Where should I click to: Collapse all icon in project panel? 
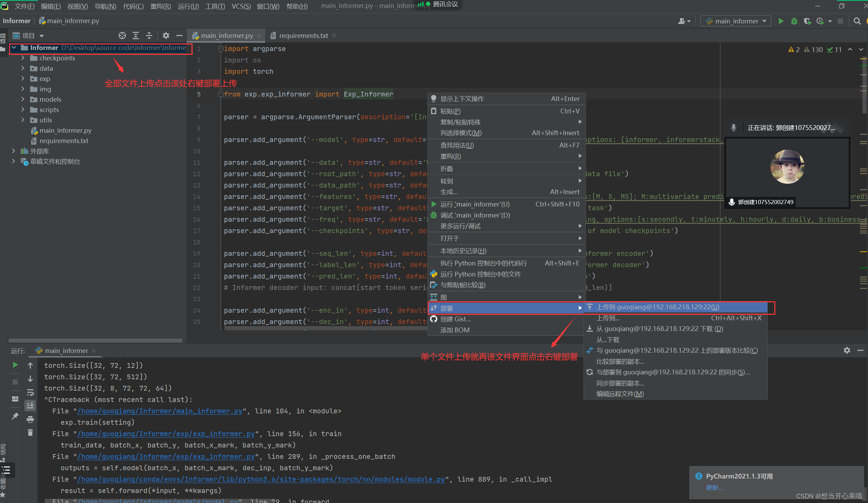coord(149,36)
